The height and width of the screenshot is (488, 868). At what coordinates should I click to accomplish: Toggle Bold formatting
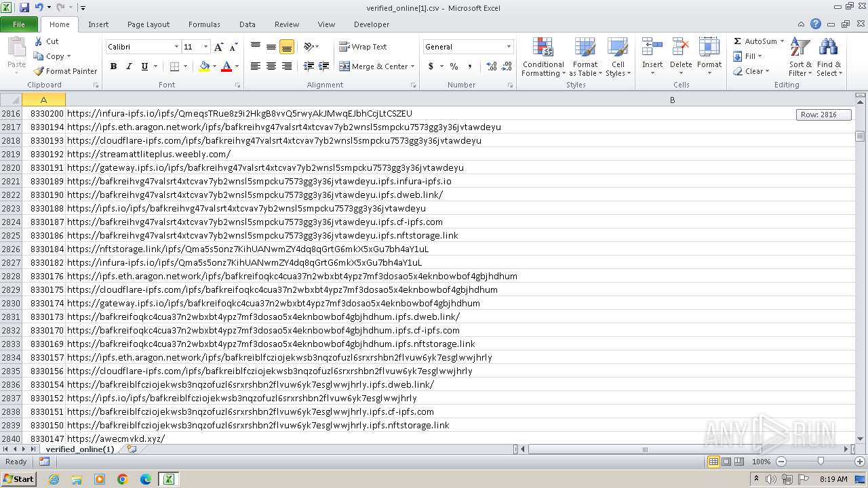(x=113, y=66)
